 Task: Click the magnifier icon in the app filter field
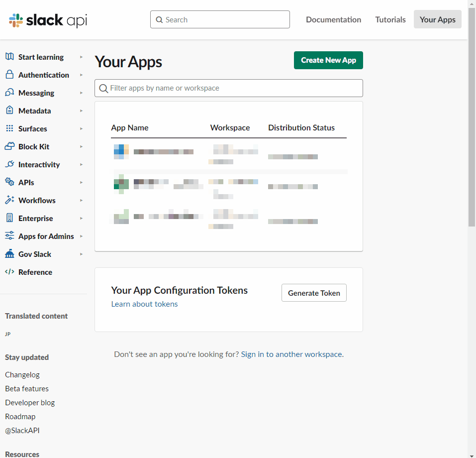point(103,89)
